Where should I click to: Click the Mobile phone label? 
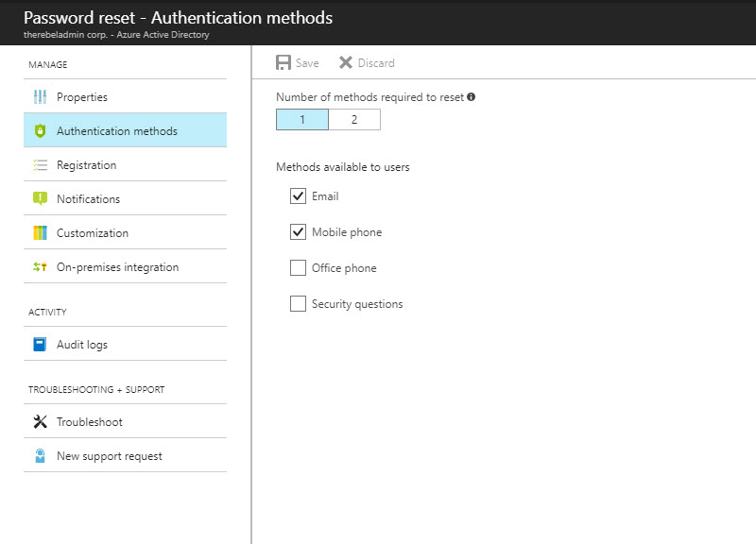(x=347, y=232)
